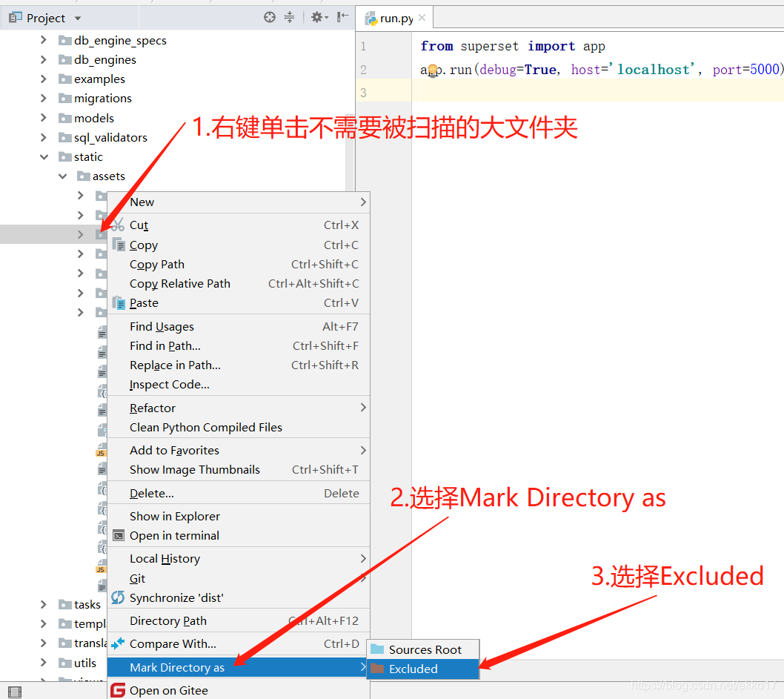This screenshot has width=784, height=699.
Task: Select Show Image Thumbnails
Action: 239,469
